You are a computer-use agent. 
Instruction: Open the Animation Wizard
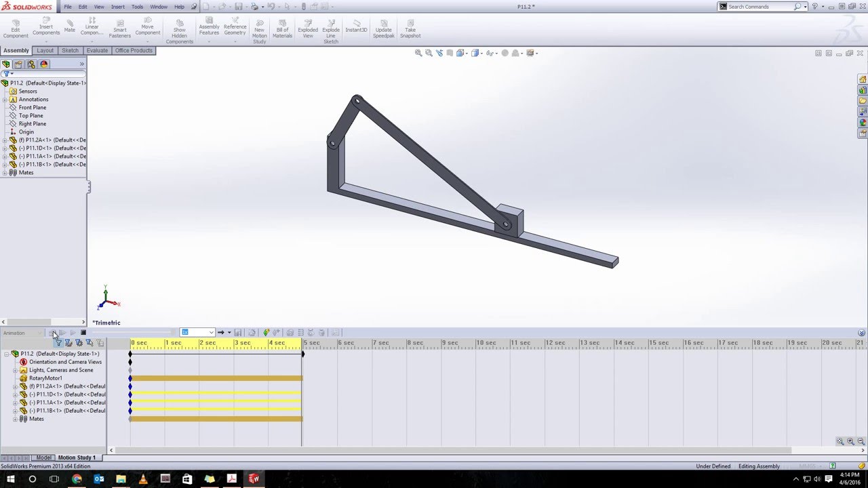[x=252, y=333]
